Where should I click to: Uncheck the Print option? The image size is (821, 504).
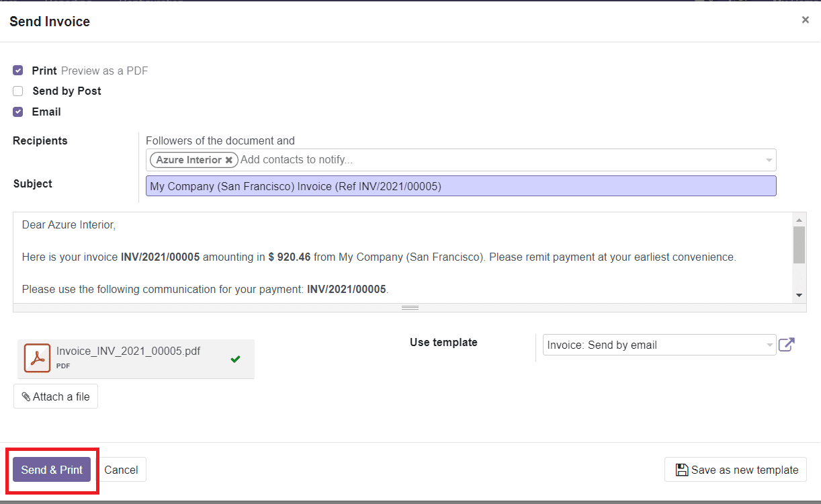17,70
